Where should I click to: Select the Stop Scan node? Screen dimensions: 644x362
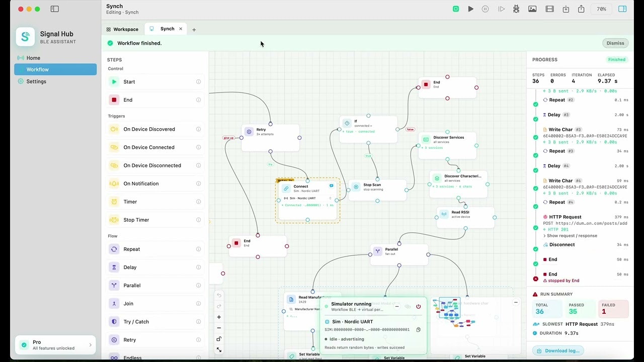pos(377,190)
